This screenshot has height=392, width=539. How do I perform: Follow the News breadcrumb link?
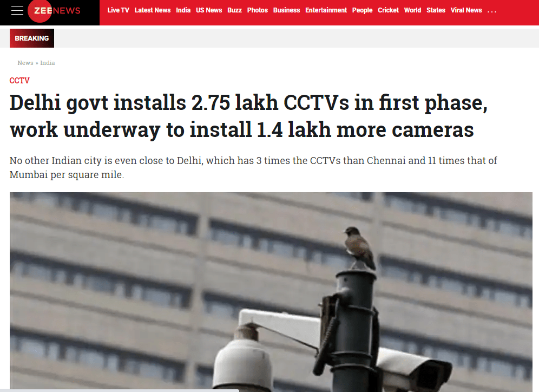click(x=25, y=63)
